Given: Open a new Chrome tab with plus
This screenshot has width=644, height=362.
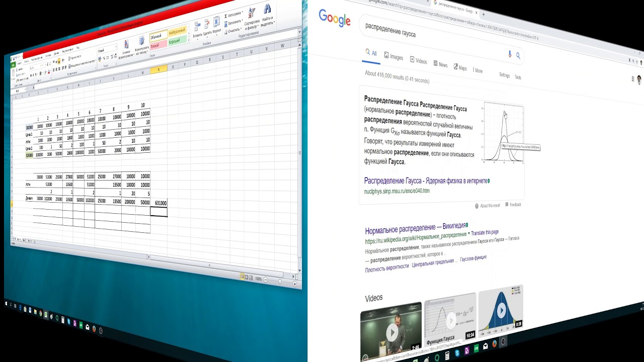Looking at the screenshot, I should click(x=484, y=14).
